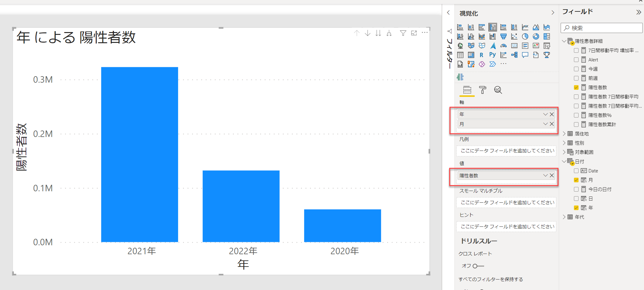
Task: Select the ribbon chart visual
Action: 482,36
